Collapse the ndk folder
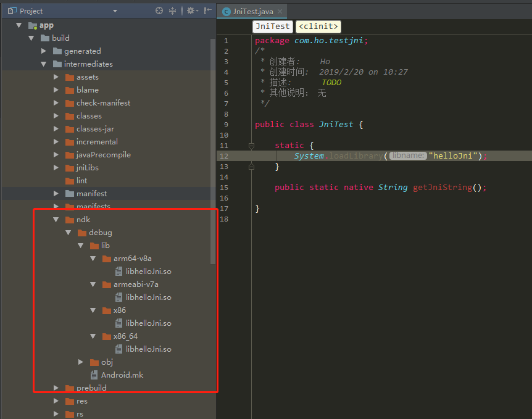Screen dimensions: 532x419 [x=56, y=220]
